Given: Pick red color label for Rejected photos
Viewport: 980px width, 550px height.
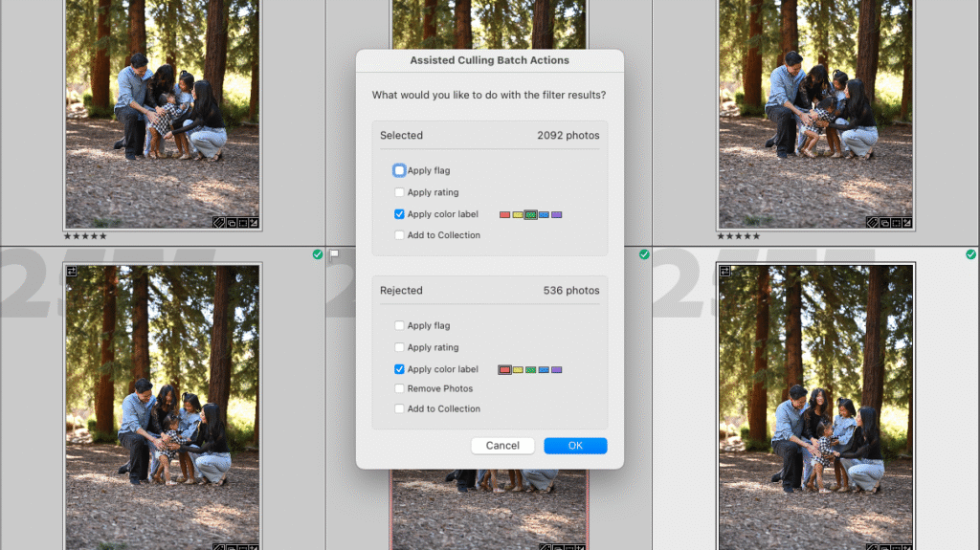Looking at the screenshot, I should pyautogui.click(x=505, y=370).
